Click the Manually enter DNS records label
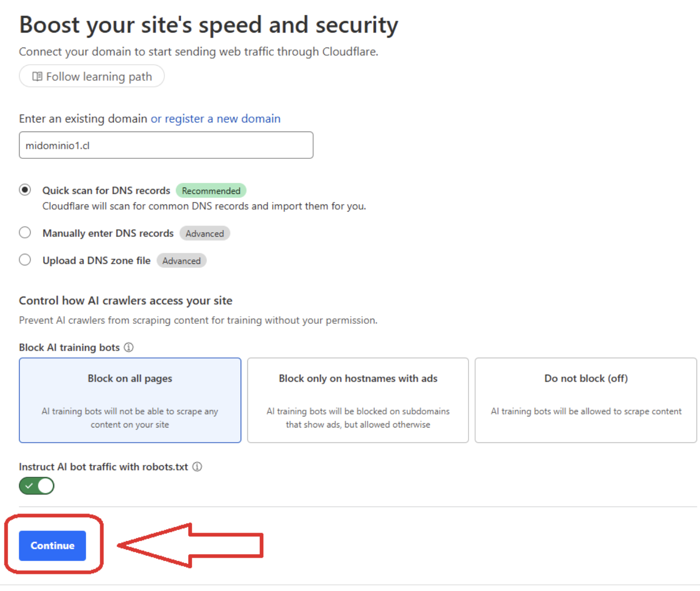700x591 pixels. coord(108,233)
